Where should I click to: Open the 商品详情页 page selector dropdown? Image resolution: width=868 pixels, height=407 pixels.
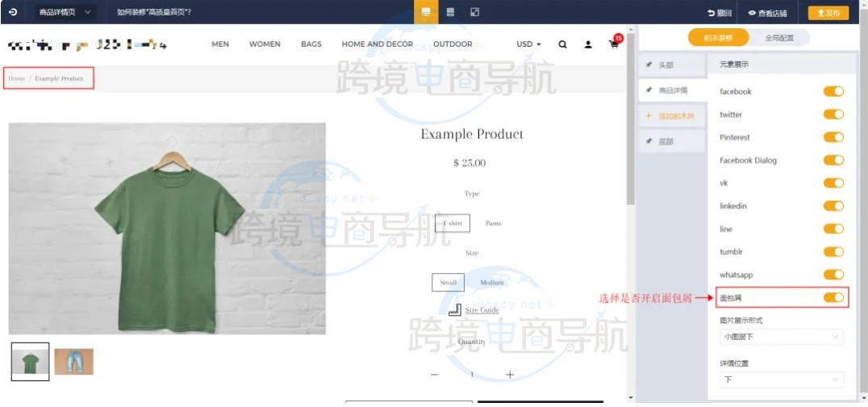click(65, 12)
